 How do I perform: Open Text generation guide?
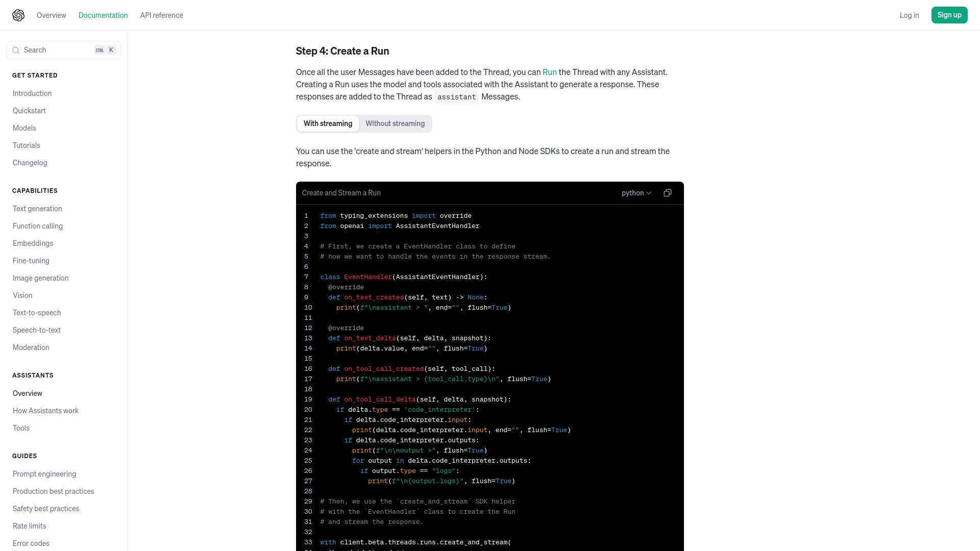(37, 209)
